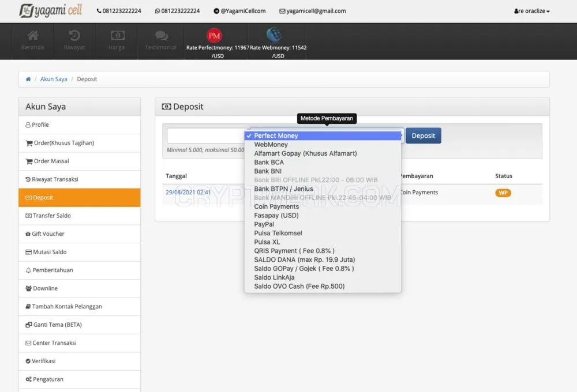Open Downline sidebar item

(80, 288)
